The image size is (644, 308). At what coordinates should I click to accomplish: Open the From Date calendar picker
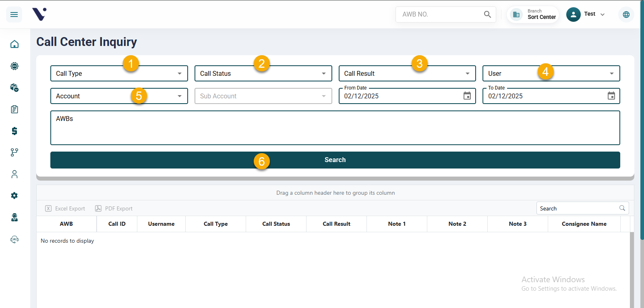pos(467,96)
